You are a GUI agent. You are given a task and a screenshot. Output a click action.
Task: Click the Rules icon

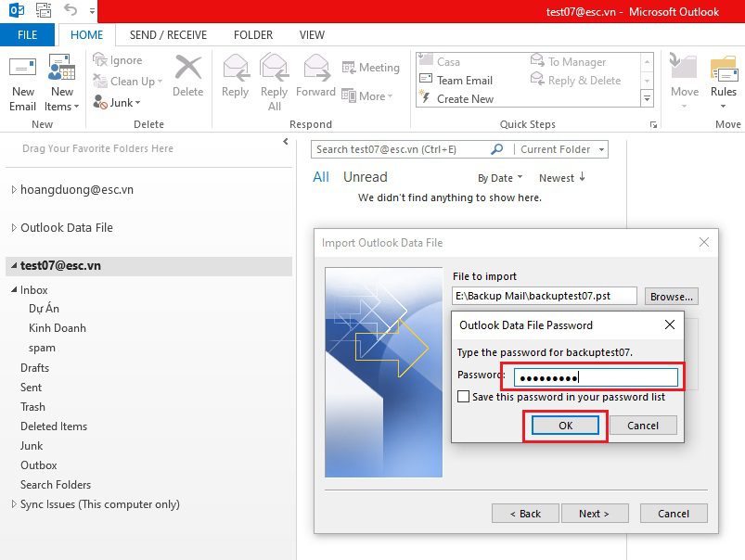[724, 69]
